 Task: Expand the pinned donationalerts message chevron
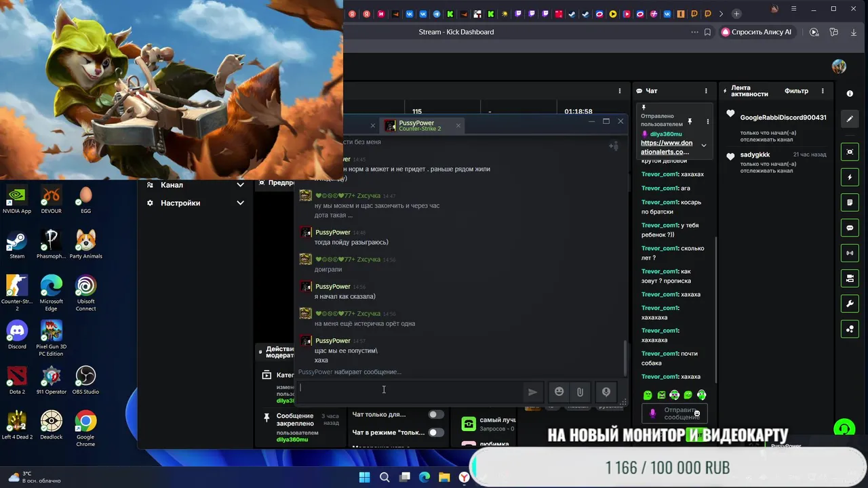[703, 145]
